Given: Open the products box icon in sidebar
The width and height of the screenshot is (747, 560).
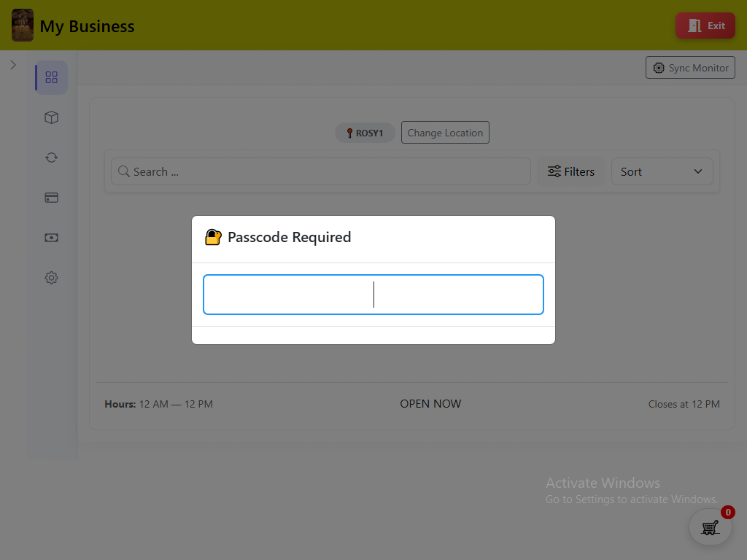Looking at the screenshot, I should pyautogui.click(x=52, y=117).
